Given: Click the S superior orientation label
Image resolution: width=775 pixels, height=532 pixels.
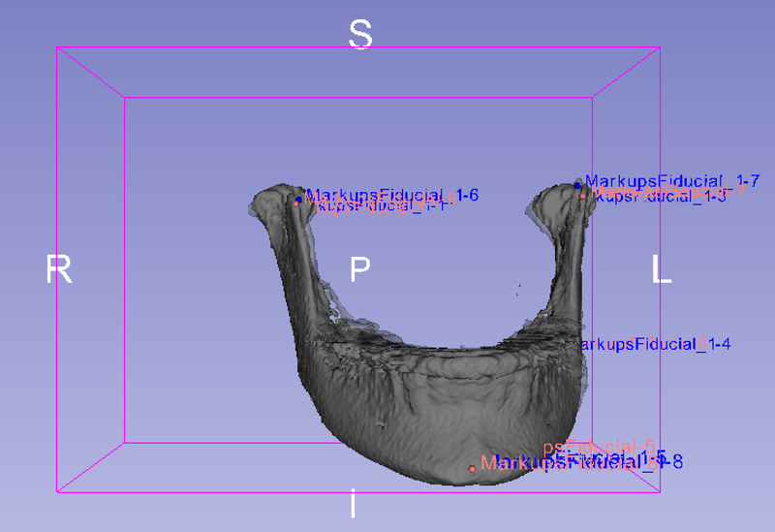Looking at the screenshot, I should (360, 35).
